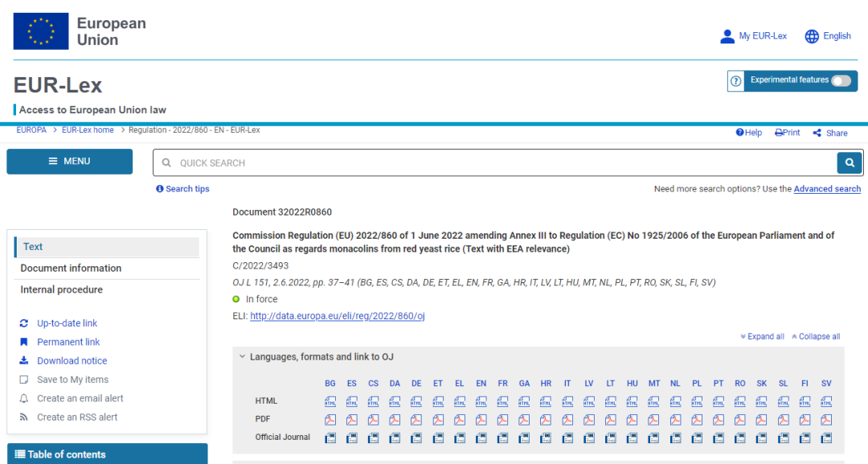
Task: Open the Portuguese (PT) PDF icon
Action: [x=719, y=420]
